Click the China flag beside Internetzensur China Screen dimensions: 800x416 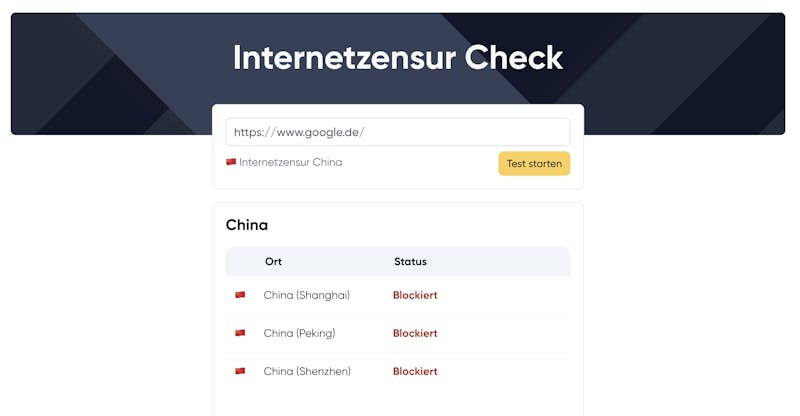231,162
